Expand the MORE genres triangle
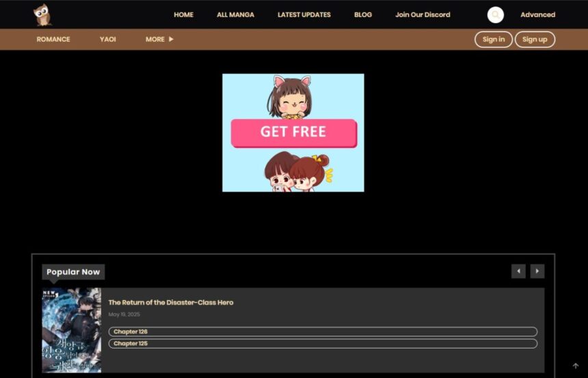 tap(171, 39)
